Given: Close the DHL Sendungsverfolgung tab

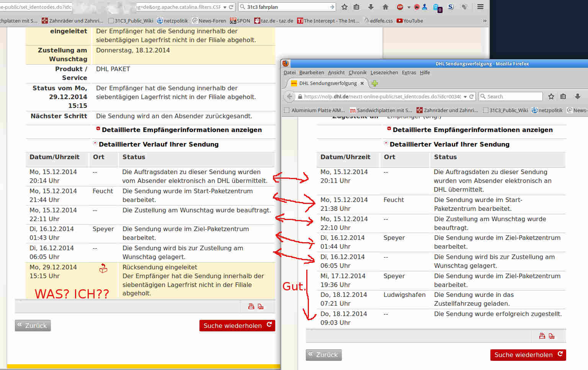Looking at the screenshot, I should click(362, 83).
